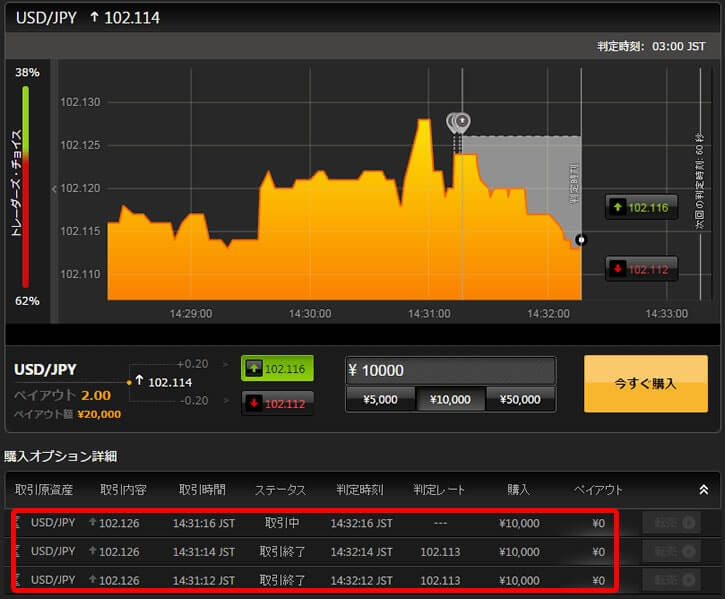Click the resale button on the 14:31:16 JST row
This screenshot has width=725, height=599.
(672, 523)
